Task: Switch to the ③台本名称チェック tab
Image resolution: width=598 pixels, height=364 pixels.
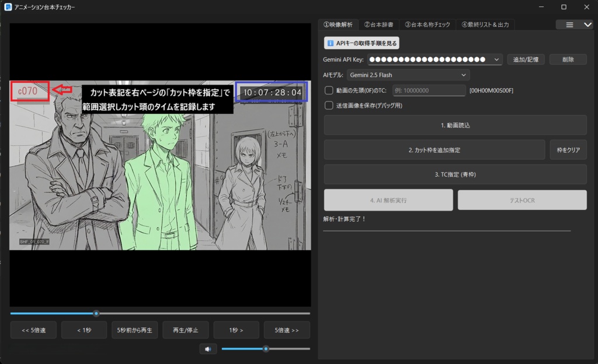Action: pyautogui.click(x=427, y=24)
